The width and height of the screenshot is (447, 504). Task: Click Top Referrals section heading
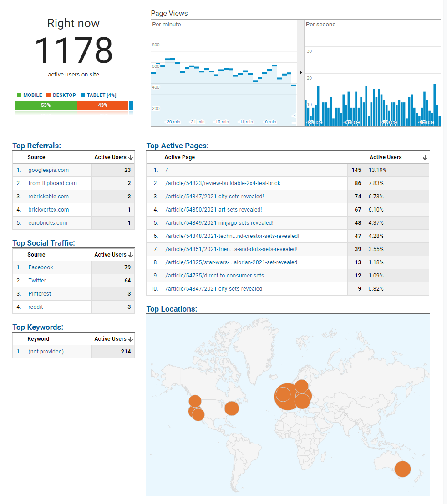coord(36,146)
